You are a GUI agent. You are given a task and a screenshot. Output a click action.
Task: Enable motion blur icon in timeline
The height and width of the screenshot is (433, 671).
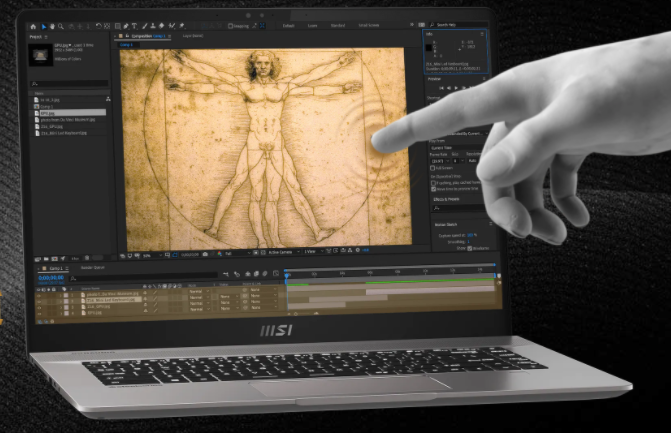point(265,273)
